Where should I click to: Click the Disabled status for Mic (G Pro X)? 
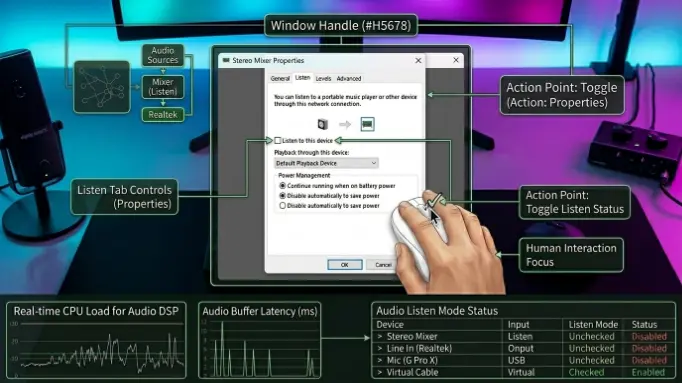coord(649,360)
